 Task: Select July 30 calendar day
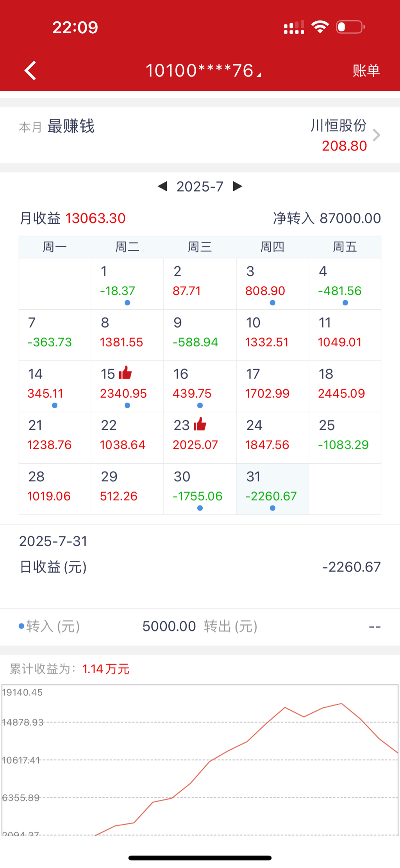click(200, 489)
